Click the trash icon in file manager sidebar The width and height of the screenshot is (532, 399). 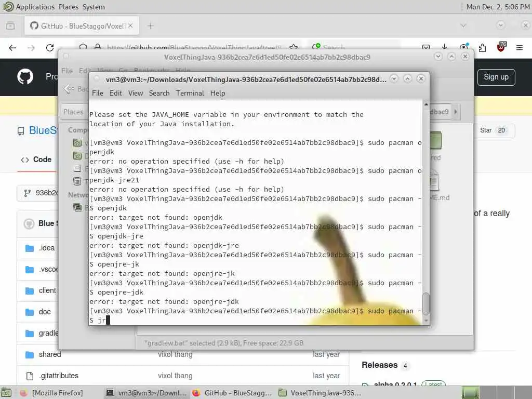click(77, 181)
